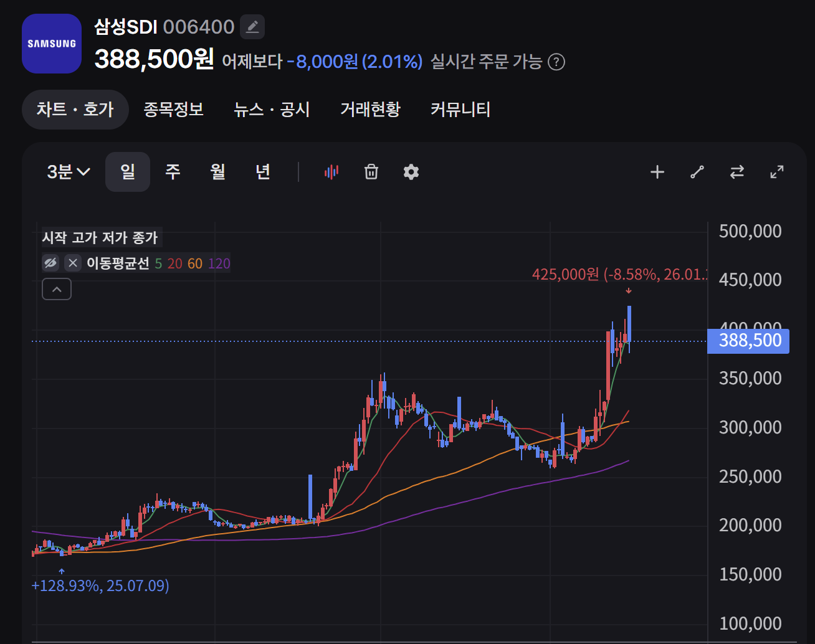Image resolution: width=815 pixels, height=644 pixels.
Task: Click the trash can delete icon
Action: pos(371,172)
